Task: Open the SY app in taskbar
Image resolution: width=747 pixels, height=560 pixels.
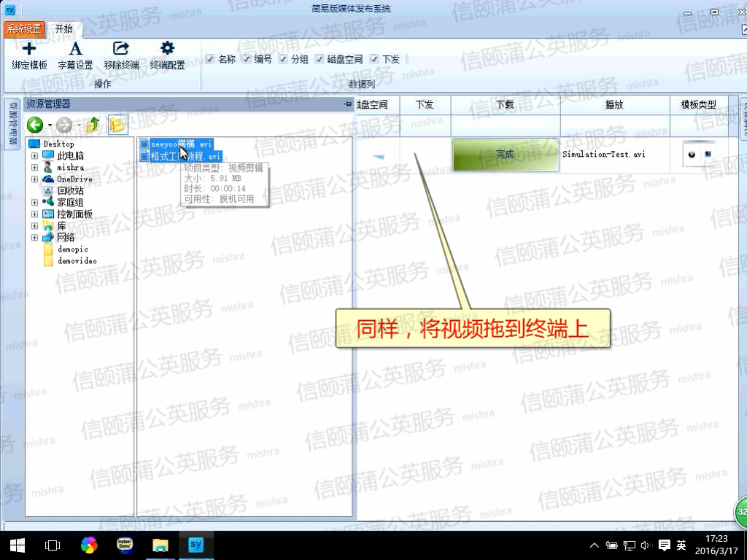Action: [195, 545]
